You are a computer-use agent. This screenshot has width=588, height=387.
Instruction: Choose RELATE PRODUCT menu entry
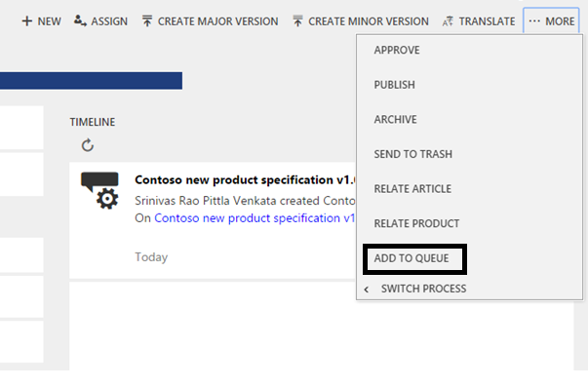pyautogui.click(x=416, y=223)
